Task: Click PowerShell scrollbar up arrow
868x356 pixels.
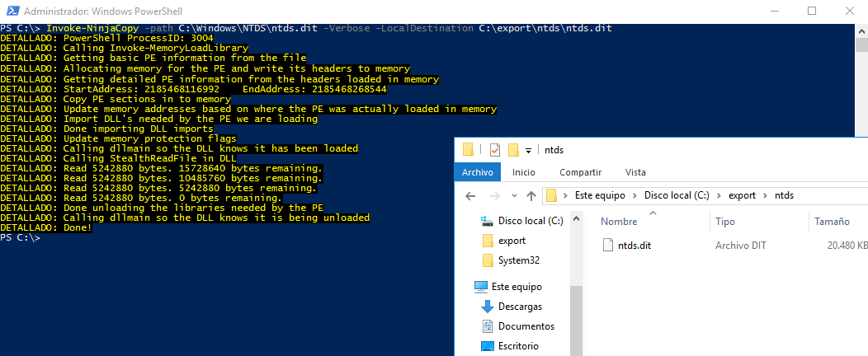Action: tap(861, 31)
